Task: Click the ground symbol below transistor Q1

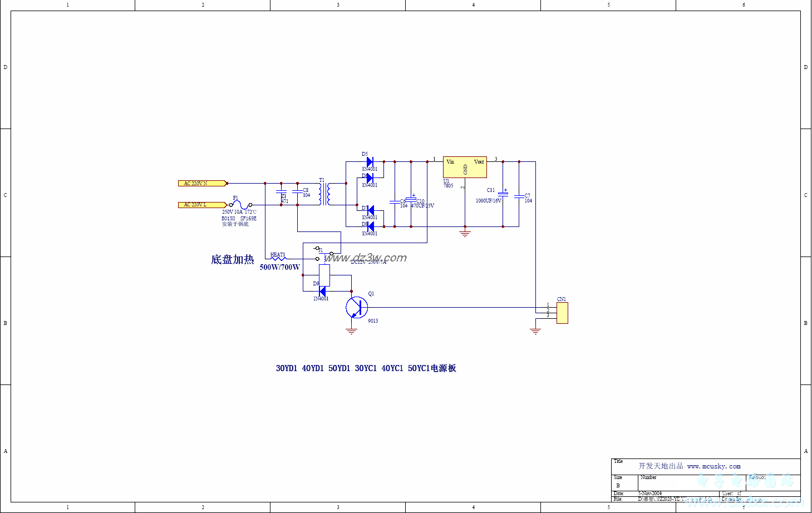Action: [351, 331]
